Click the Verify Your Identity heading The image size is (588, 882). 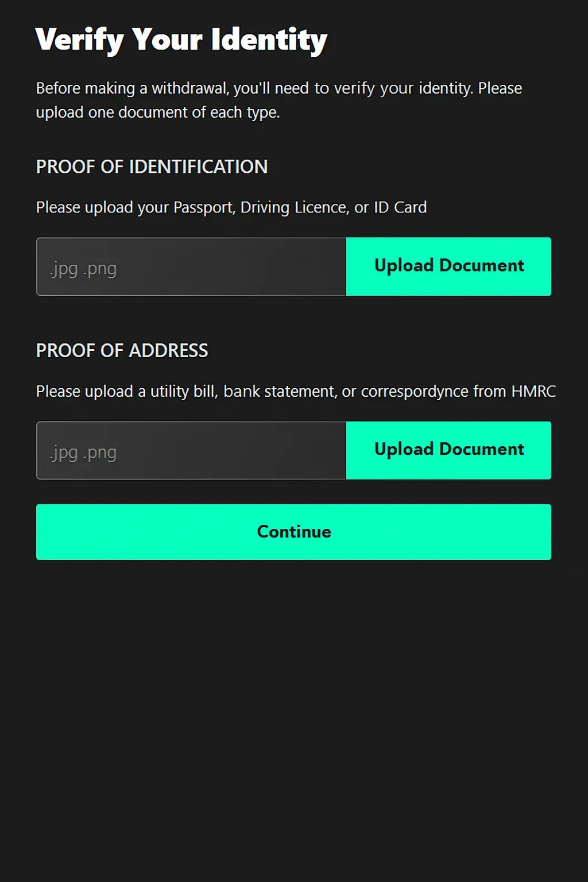(x=181, y=40)
